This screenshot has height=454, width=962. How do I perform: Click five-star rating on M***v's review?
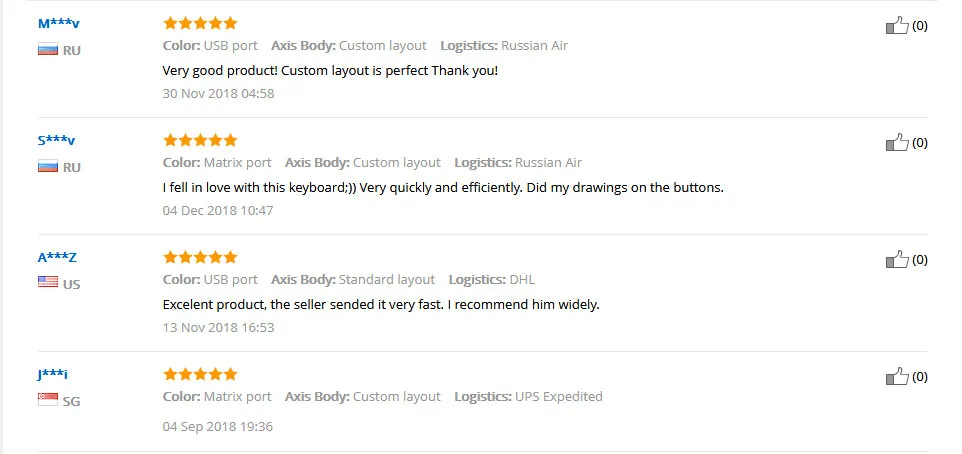200,23
